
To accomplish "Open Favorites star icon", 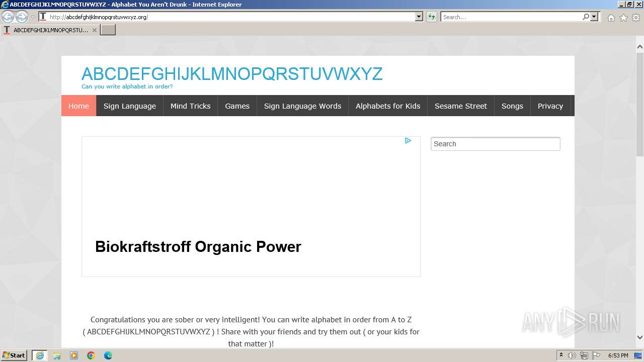I will tap(623, 18).
